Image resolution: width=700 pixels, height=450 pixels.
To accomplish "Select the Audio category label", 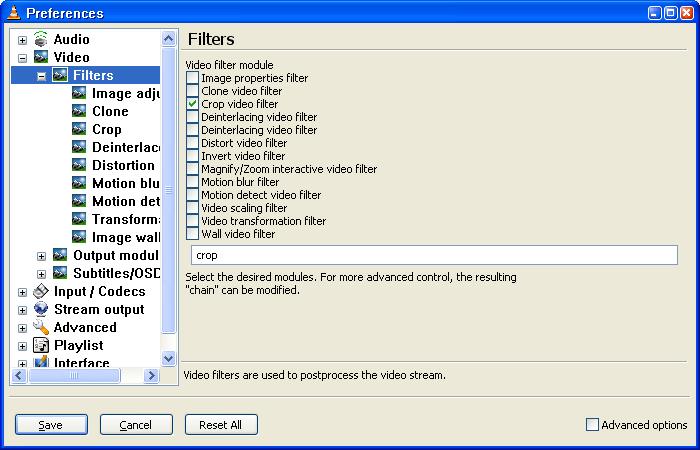I will [x=71, y=39].
